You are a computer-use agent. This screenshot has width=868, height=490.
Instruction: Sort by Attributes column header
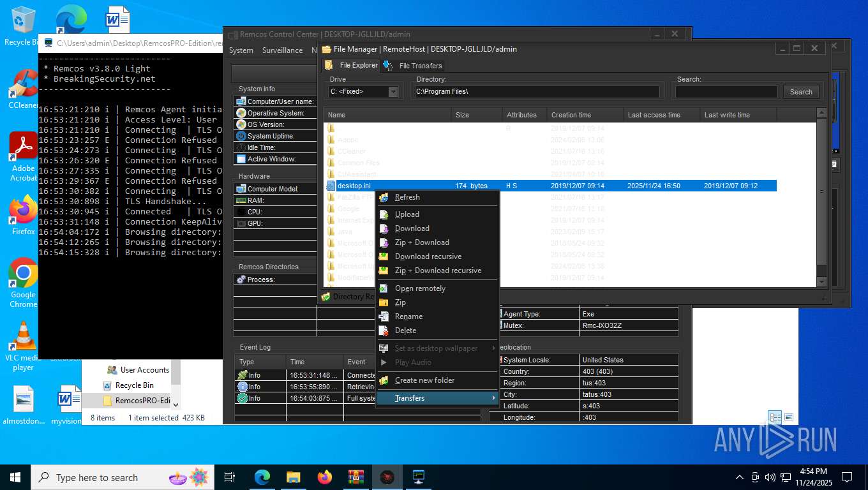pyautogui.click(x=525, y=115)
